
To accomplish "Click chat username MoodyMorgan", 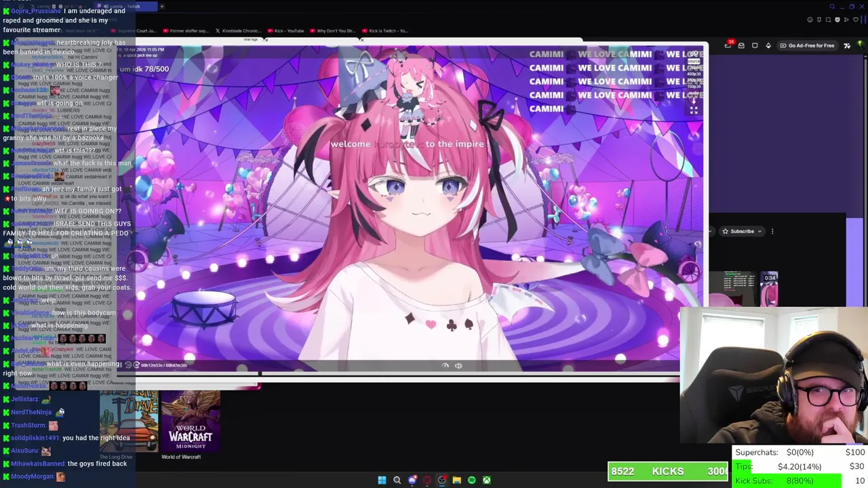I will coord(32,476).
